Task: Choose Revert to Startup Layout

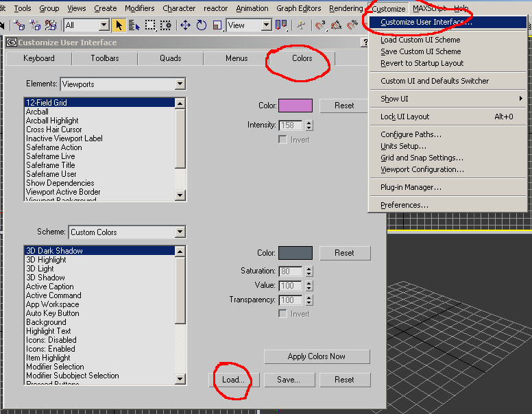Action: 448,63
